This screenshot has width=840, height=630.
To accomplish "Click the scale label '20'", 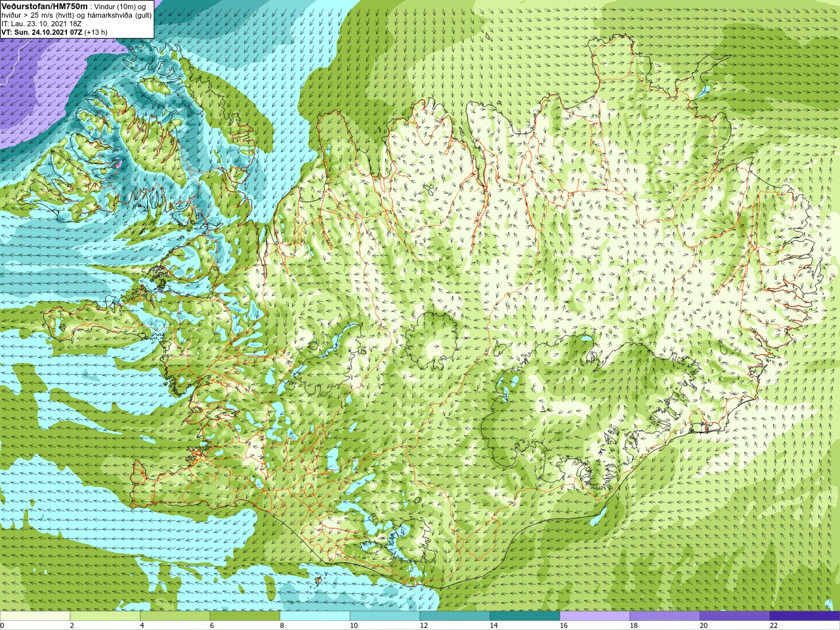I will coord(703,625).
